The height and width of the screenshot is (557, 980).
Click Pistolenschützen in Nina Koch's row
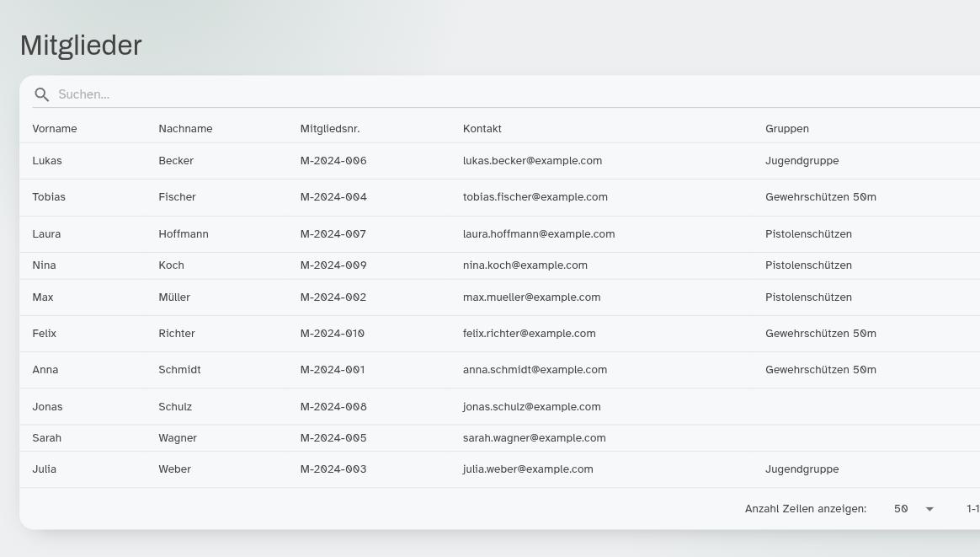point(809,265)
